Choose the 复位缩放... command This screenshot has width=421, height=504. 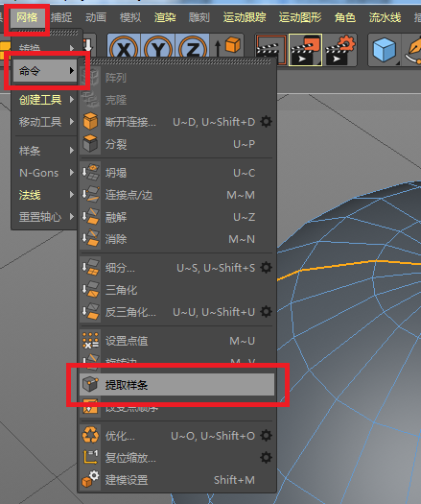point(177,458)
